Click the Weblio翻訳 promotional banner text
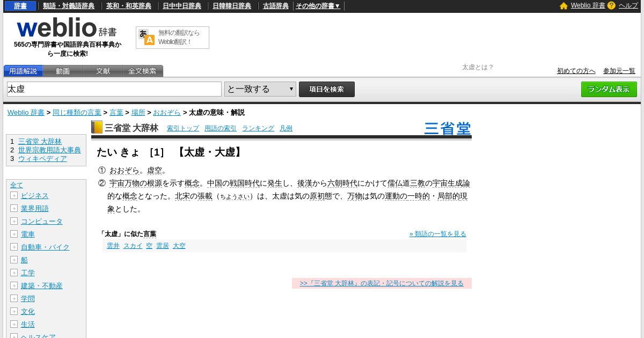The image size is (644, 338). click(179, 37)
